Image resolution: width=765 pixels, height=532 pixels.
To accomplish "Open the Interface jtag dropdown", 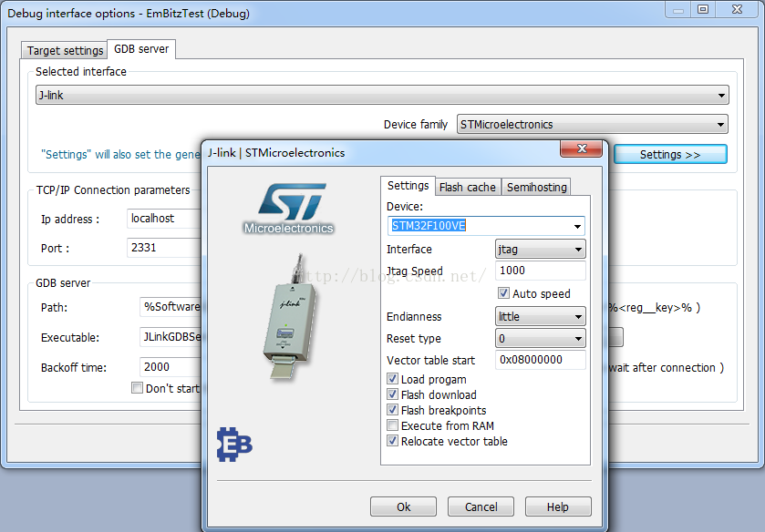I will pos(540,250).
